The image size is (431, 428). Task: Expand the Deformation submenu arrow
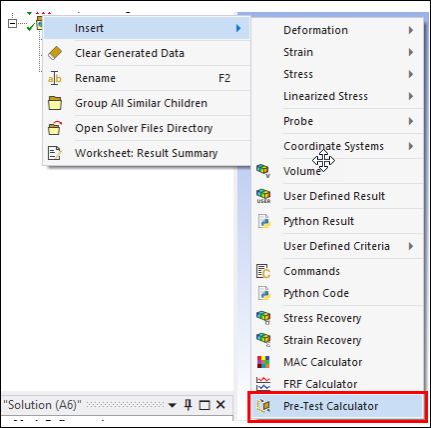click(x=411, y=30)
